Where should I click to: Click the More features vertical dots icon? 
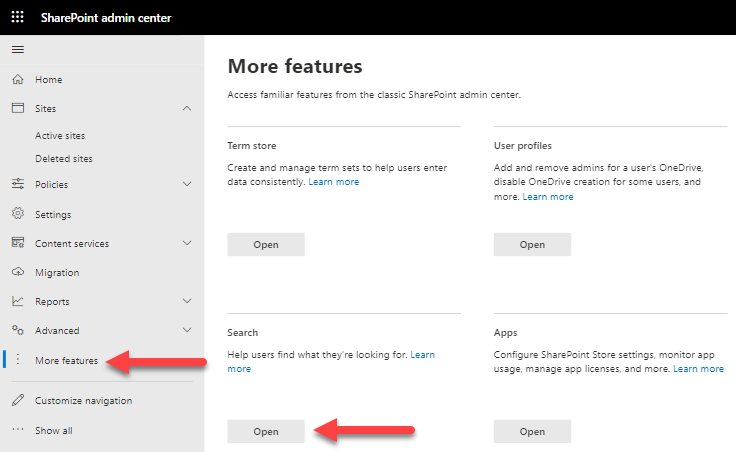tap(18, 360)
